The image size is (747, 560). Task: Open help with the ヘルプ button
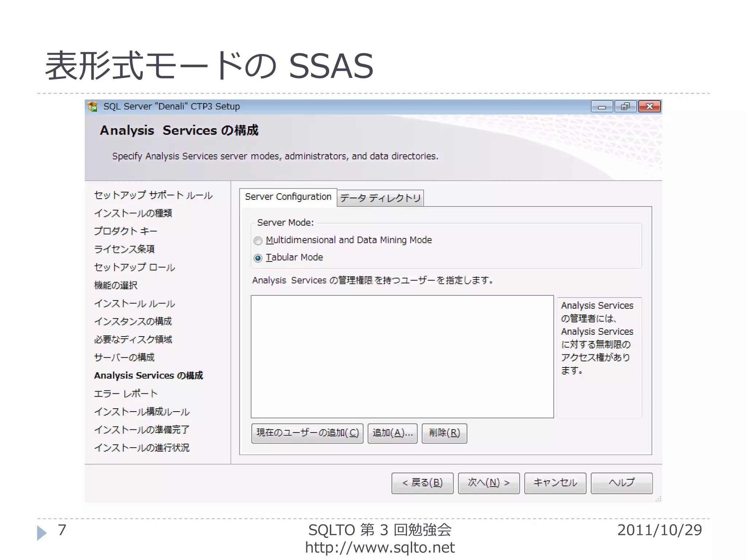tap(622, 483)
